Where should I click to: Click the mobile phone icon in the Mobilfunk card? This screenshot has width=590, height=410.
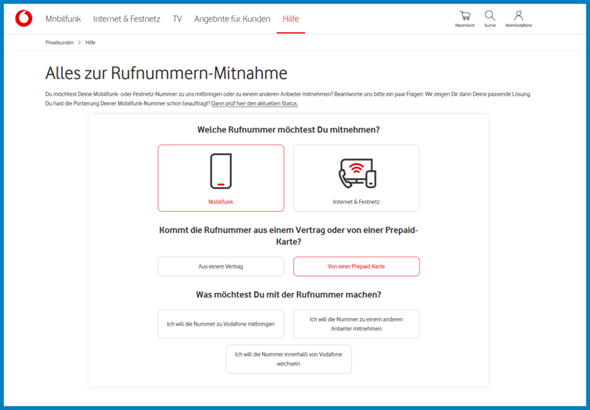(x=221, y=171)
